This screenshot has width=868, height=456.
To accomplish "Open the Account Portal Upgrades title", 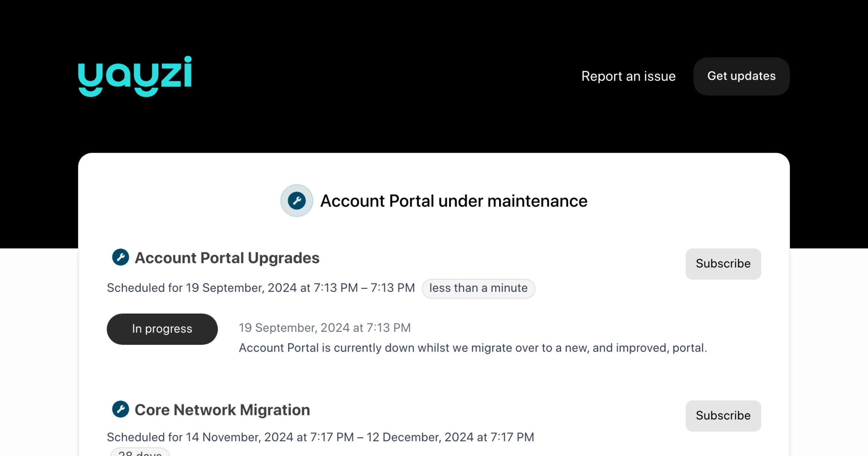I will coord(227,258).
